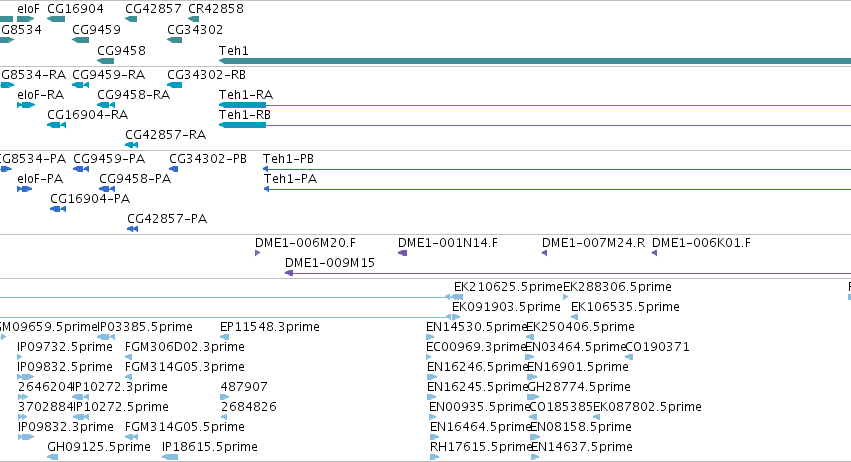Click the IP10272.3prime EST glyph
This screenshot has height=462, width=851.
(80, 397)
